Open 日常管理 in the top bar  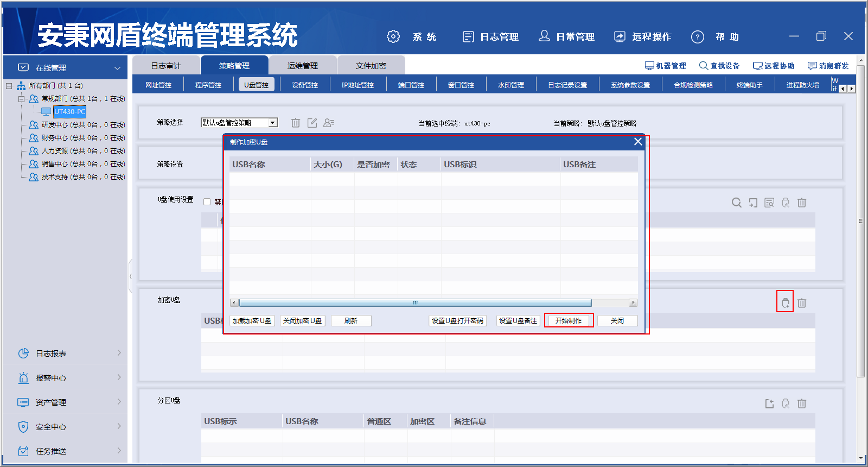pyautogui.click(x=566, y=36)
